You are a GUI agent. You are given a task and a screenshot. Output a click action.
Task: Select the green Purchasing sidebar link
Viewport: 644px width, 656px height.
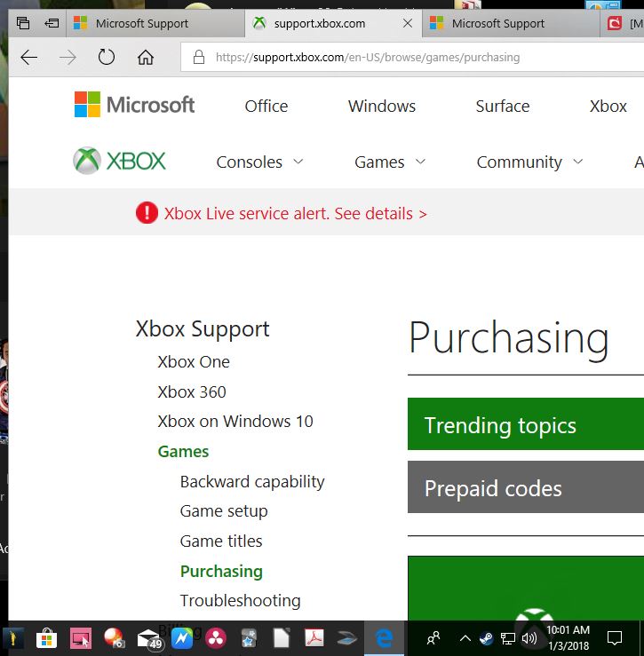coord(221,572)
